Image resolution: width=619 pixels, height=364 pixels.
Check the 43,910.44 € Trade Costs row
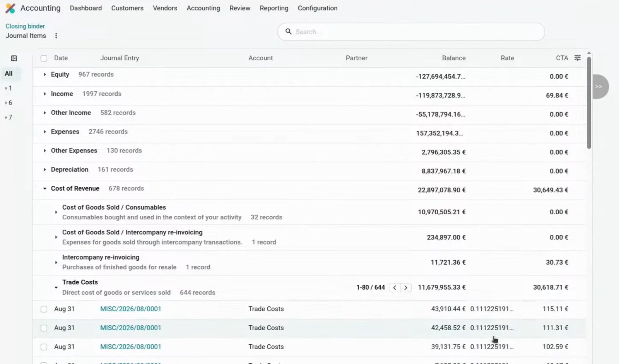(44, 309)
